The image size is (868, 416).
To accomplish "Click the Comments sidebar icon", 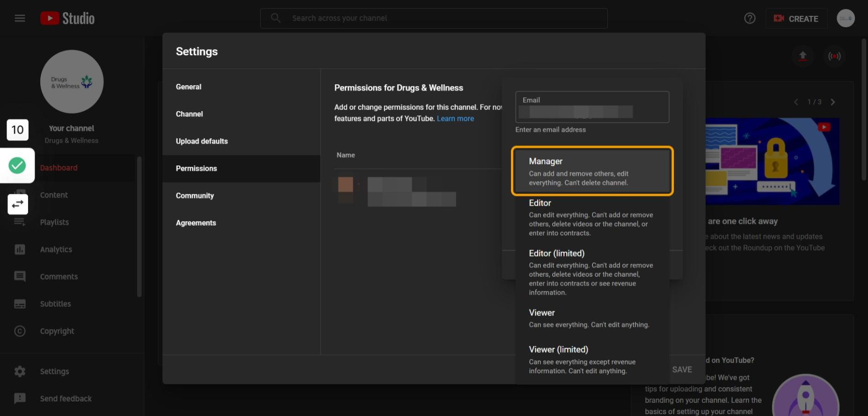I will 20,276.
